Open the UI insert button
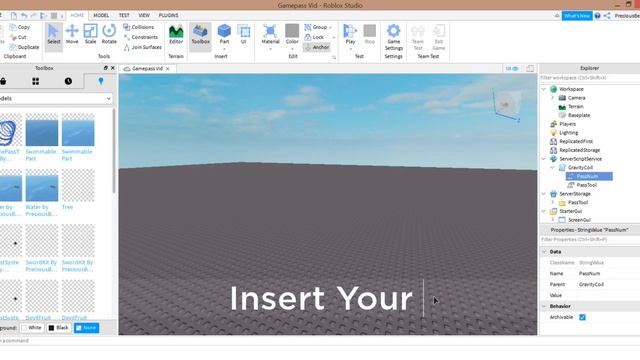 tap(244, 34)
